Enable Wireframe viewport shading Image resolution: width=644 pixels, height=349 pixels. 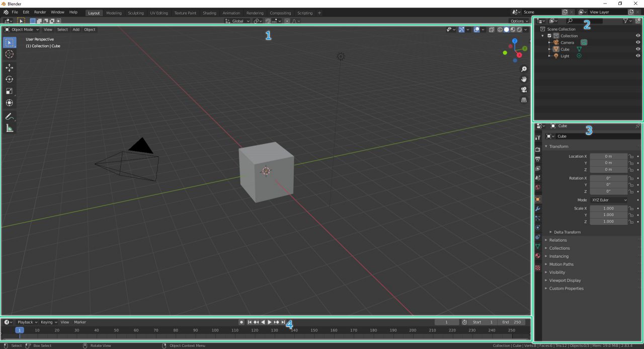pos(500,30)
